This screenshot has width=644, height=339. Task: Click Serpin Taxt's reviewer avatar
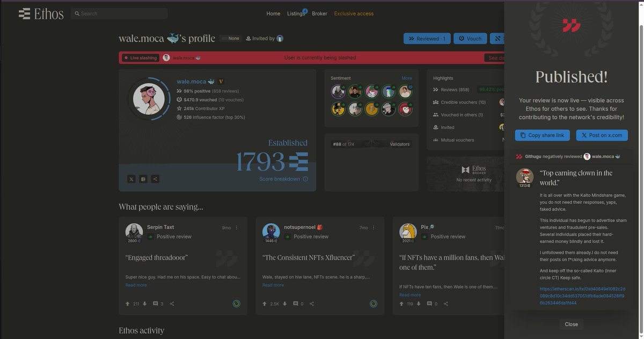(x=134, y=232)
